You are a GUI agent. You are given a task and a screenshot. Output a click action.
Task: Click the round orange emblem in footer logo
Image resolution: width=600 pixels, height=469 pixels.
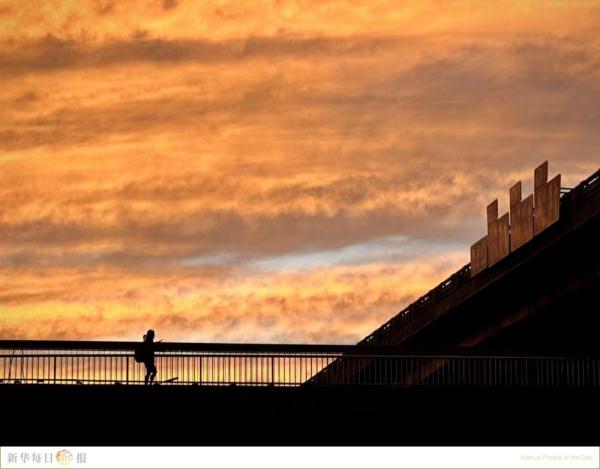pyautogui.click(x=64, y=457)
